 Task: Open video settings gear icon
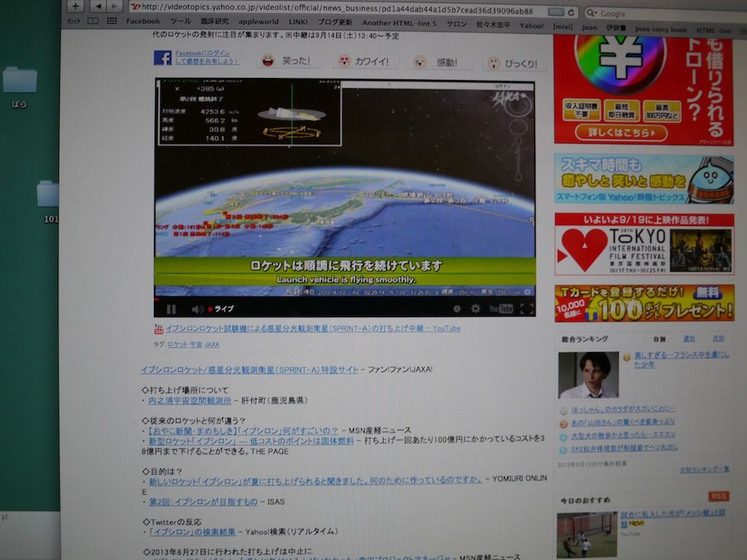[x=476, y=308]
